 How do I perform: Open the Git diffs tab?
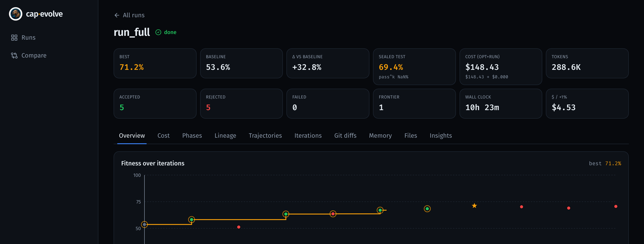pyautogui.click(x=345, y=135)
